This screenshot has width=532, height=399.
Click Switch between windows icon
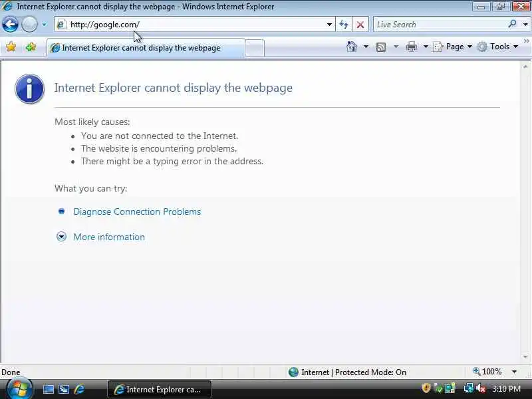(64, 389)
